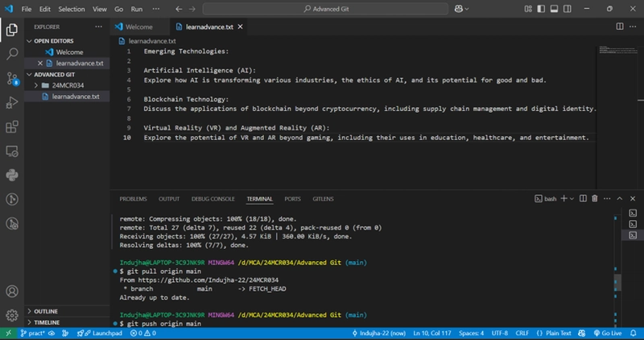The width and height of the screenshot is (644, 340).
Task: Close learnadvance.txt in Open Editors list
Action: click(39, 63)
